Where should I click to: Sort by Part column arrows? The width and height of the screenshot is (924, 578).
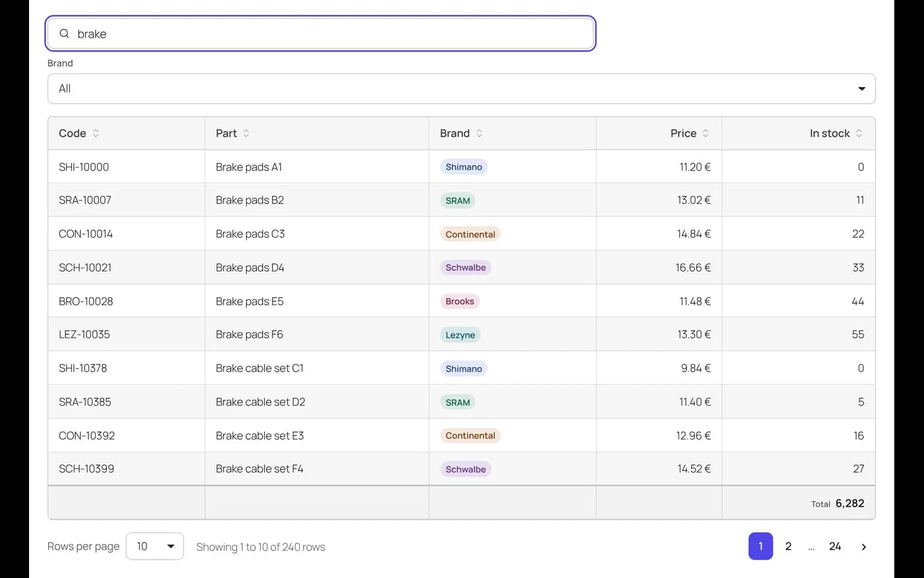[246, 133]
